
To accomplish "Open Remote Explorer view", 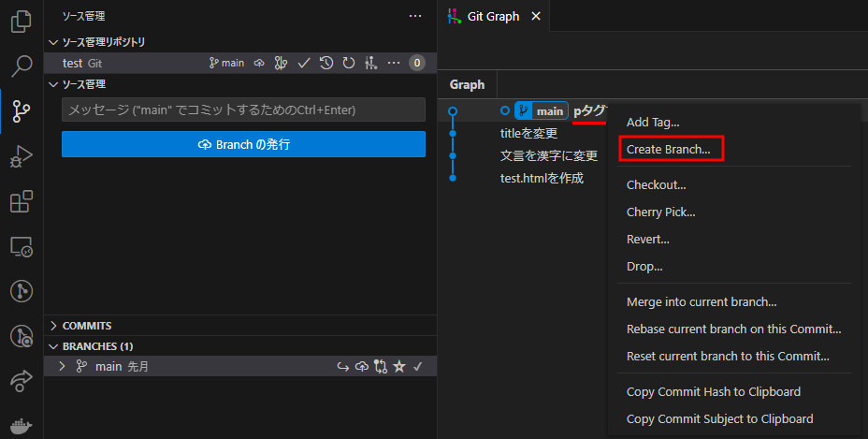I will 21,246.
